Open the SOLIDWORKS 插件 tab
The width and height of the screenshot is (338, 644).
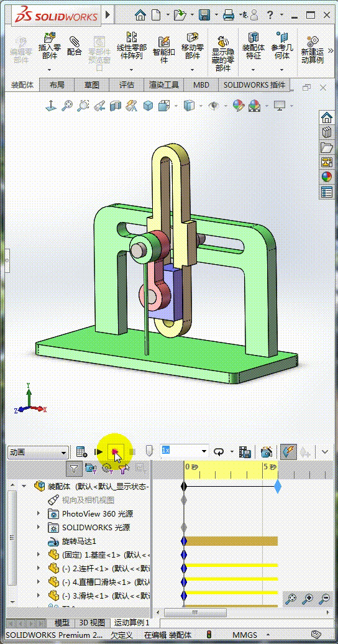254,85
